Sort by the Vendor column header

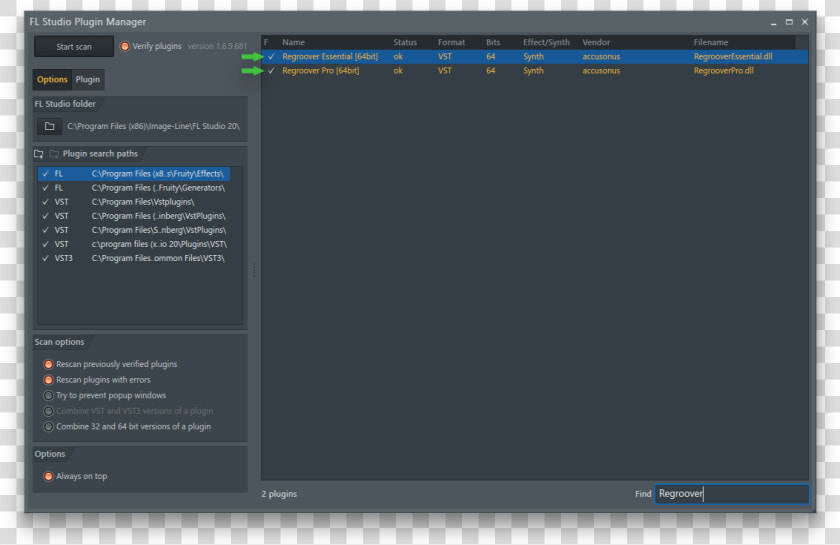(x=596, y=42)
